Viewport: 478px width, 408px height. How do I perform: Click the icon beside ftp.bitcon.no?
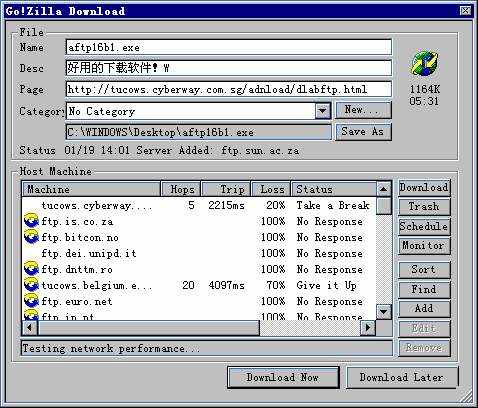pyautogui.click(x=32, y=237)
